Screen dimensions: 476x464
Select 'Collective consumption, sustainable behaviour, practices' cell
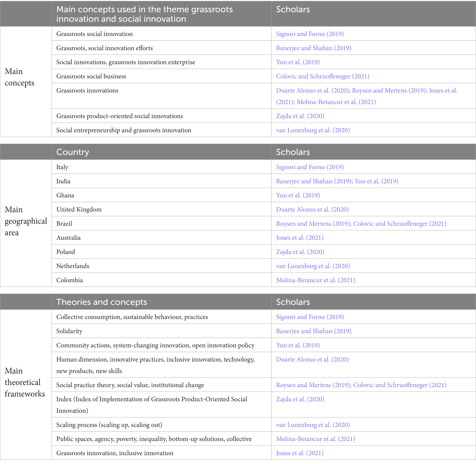point(161,317)
